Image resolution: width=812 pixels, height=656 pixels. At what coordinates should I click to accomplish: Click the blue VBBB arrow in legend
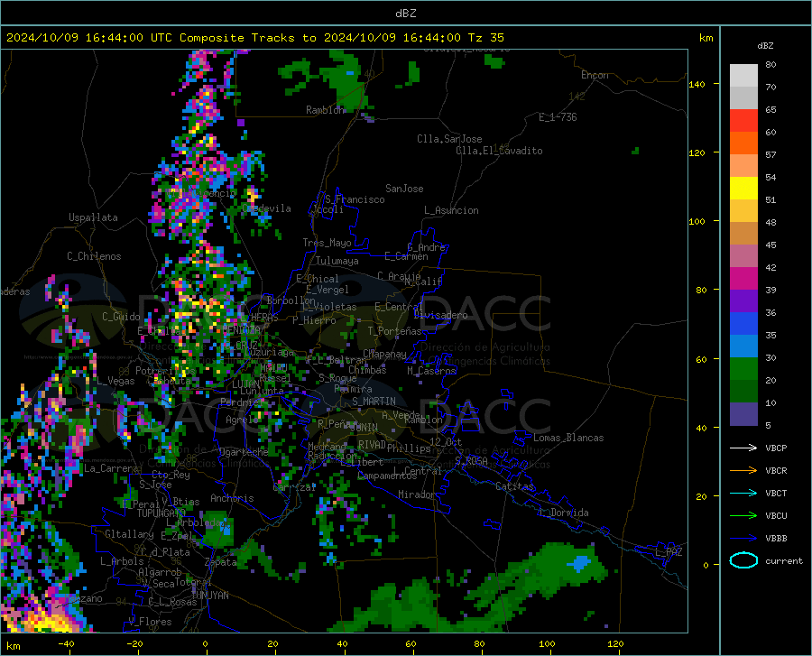(x=743, y=539)
